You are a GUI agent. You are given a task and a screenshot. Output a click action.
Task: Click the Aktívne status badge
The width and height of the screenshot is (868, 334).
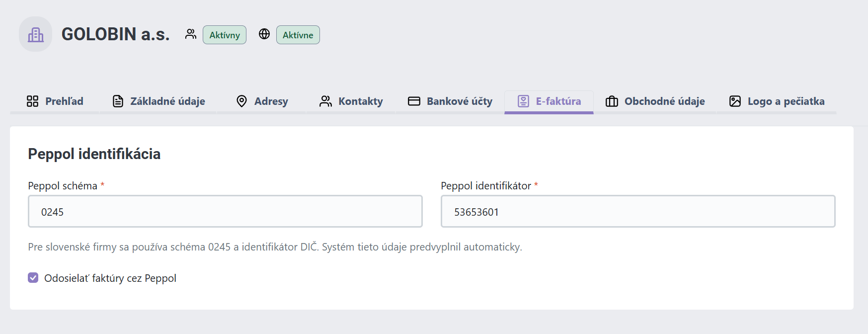[x=298, y=35]
